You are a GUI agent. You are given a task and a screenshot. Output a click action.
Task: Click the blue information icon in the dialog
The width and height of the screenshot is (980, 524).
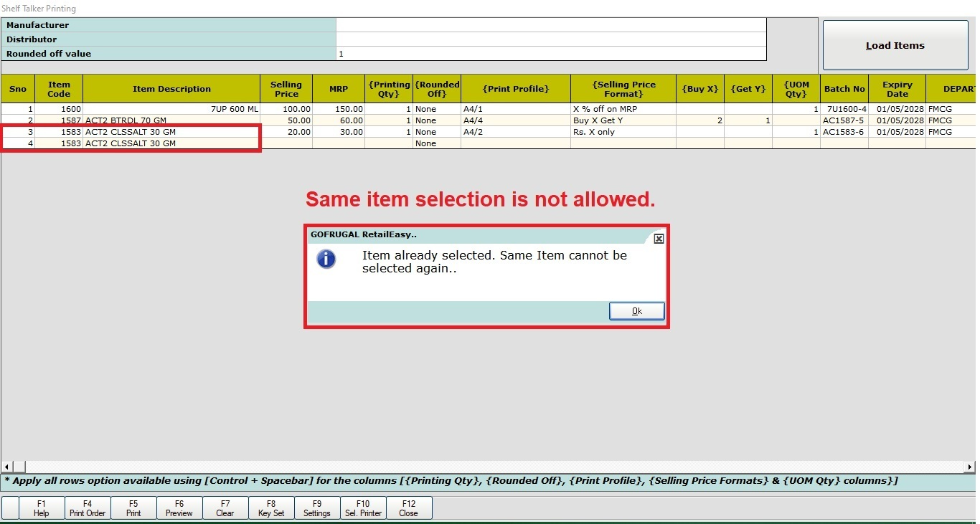[326, 259]
